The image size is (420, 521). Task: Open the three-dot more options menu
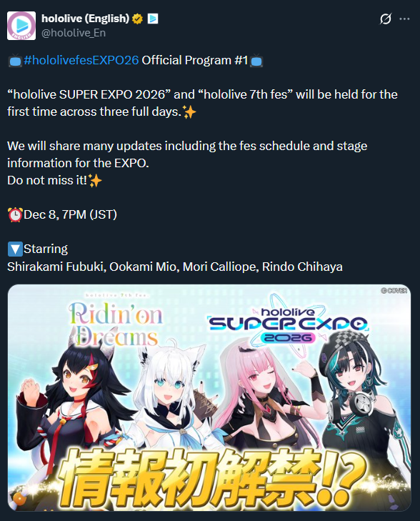(404, 19)
